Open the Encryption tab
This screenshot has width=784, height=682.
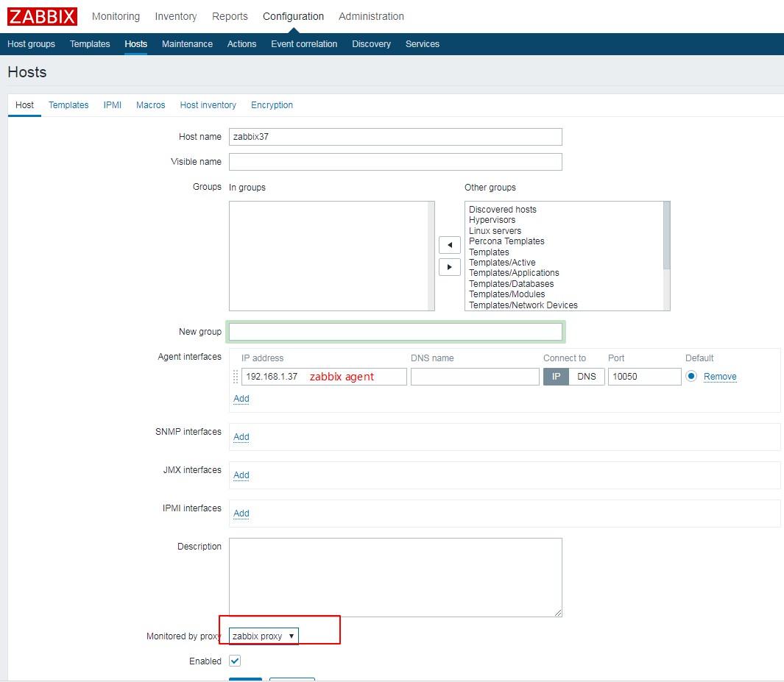coord(272,105)
